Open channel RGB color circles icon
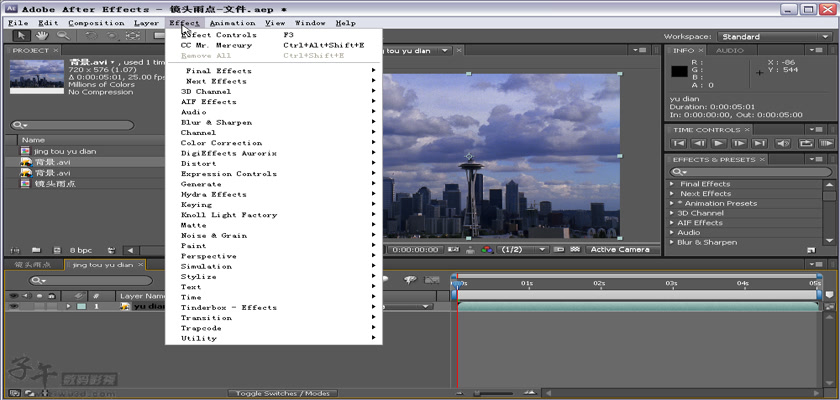This screenshot has width=840, height=400. click(x=487, y=250)
